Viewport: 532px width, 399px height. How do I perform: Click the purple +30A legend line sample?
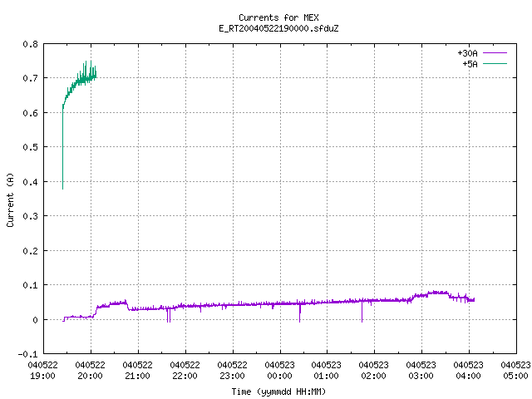point(495,53)
